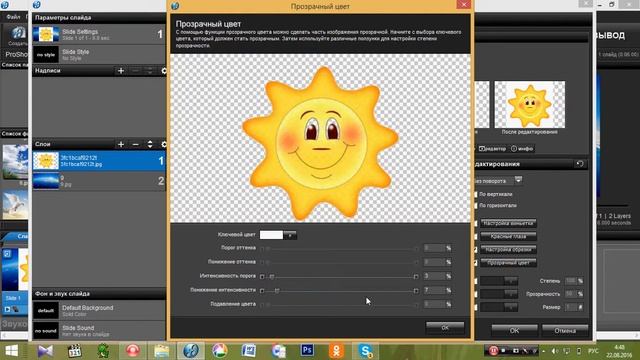Click the intensity drop-off percent value field
Viewport: 640px width, 360px height.
tap(434, 290)
